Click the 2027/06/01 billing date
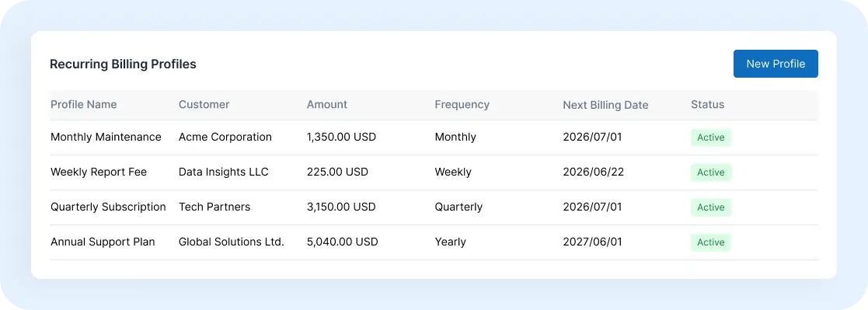 click(x=592, y=242)
